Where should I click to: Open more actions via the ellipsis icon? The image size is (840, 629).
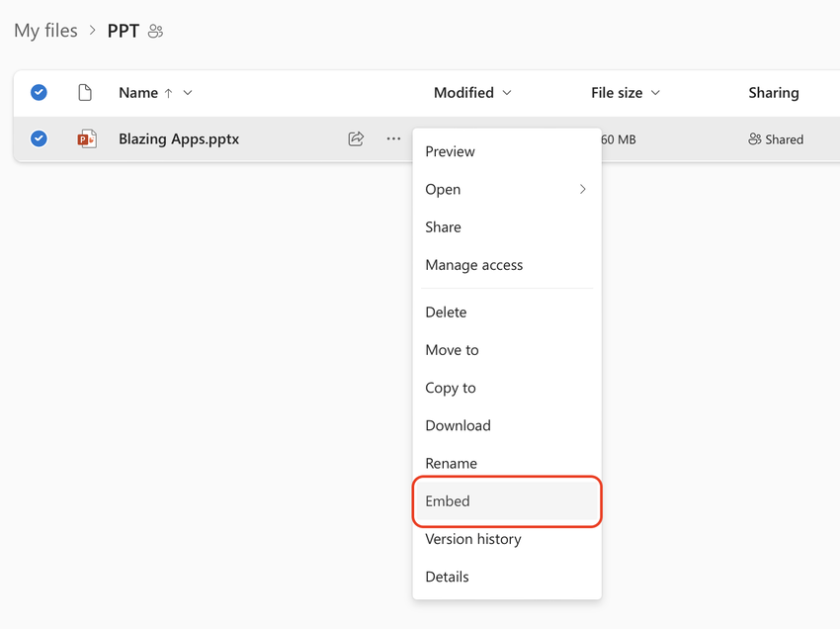(x=392, y=138)
